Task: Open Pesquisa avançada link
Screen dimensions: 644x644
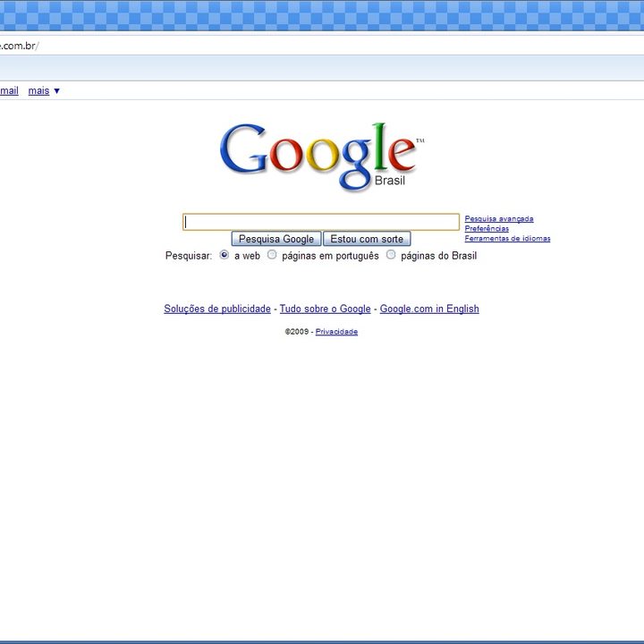Action: [498, 218]
